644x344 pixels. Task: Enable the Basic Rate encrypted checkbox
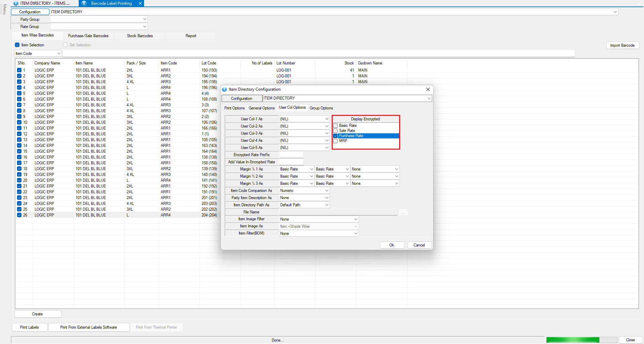[x=335, y=126]
